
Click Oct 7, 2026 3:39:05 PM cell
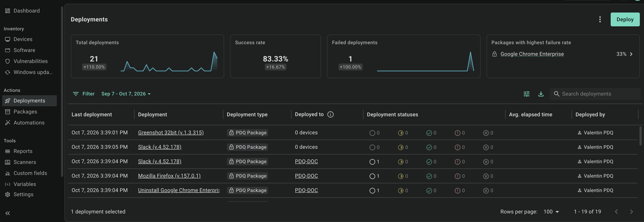99,147
